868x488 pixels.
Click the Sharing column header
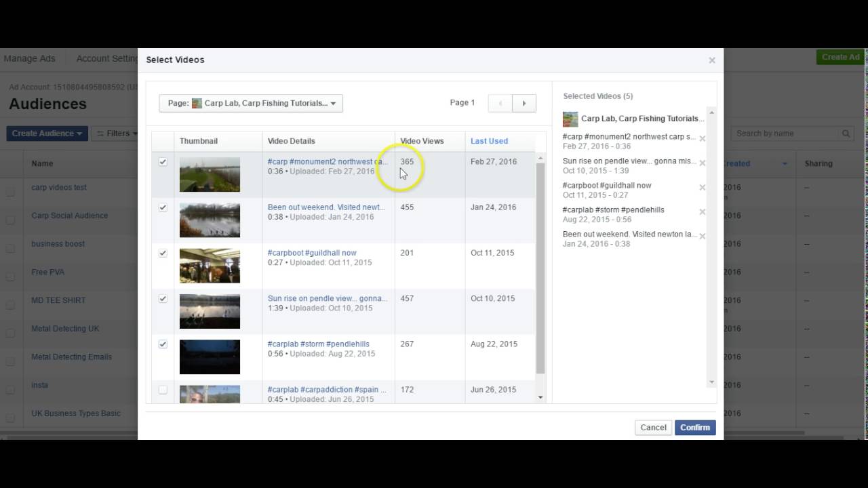click(818, 163)
